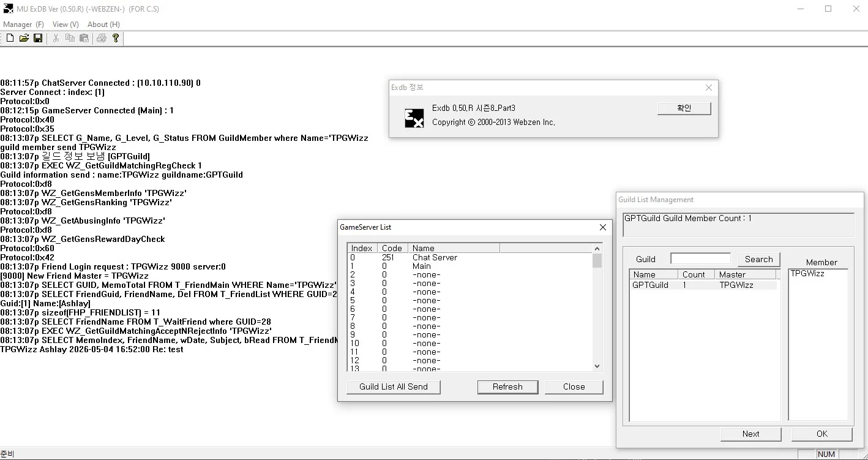This screenshot has width=868, height=460.
Task: Click OK in Guild List Management
Action: [x=822, y=434]
